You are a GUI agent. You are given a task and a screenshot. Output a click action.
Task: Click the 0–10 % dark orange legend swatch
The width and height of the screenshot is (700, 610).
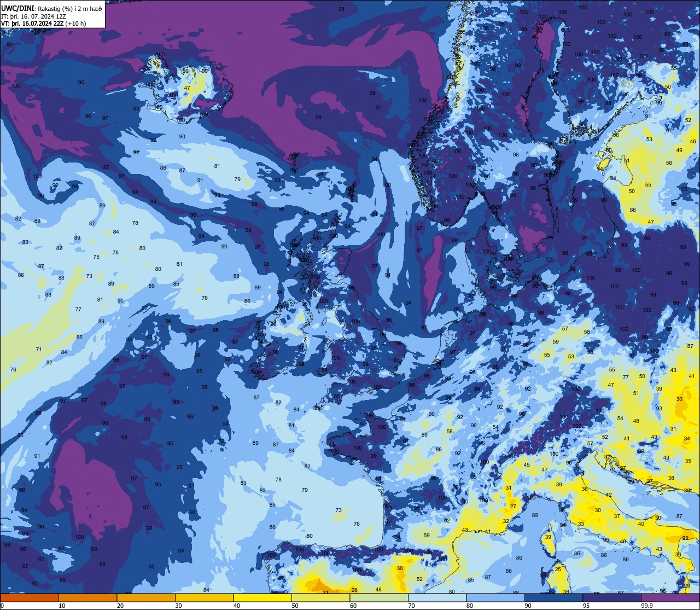[30, 597]
